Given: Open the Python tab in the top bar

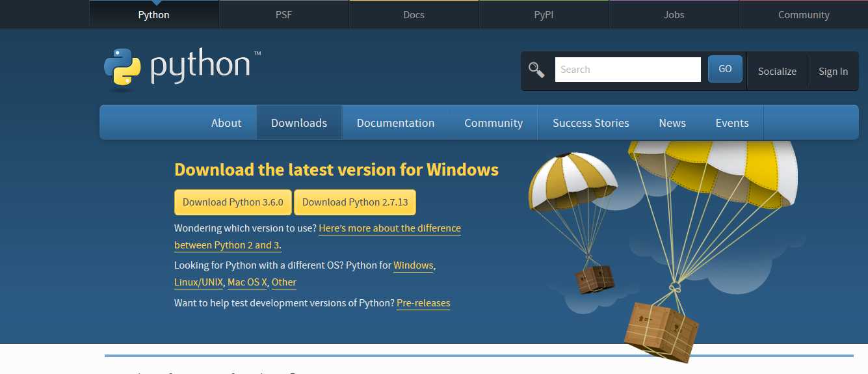Looking at the screenshot, I should [x=153, y=15].
